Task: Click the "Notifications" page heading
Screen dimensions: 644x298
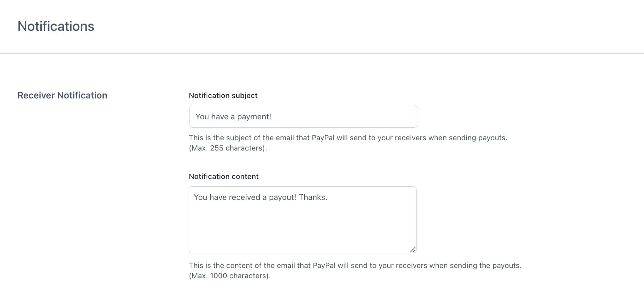Action: 56,26
